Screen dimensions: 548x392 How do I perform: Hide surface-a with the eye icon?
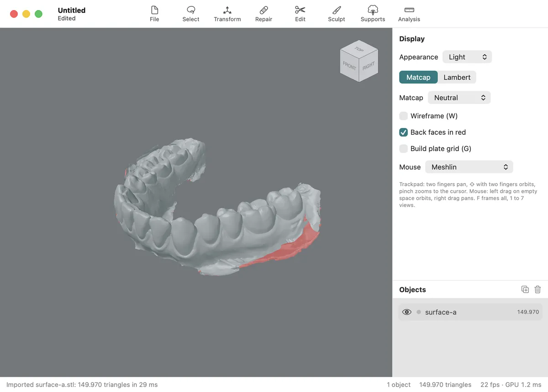(406, 312)
